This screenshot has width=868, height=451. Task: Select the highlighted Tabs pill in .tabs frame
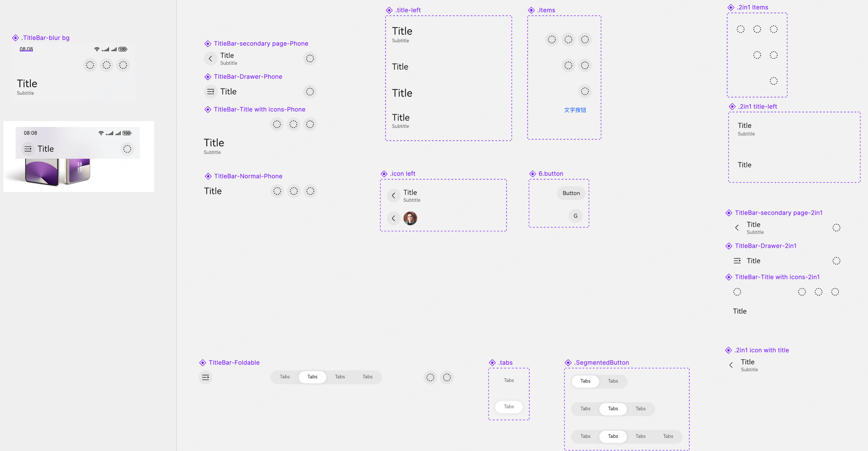click(x=508, y=407)
